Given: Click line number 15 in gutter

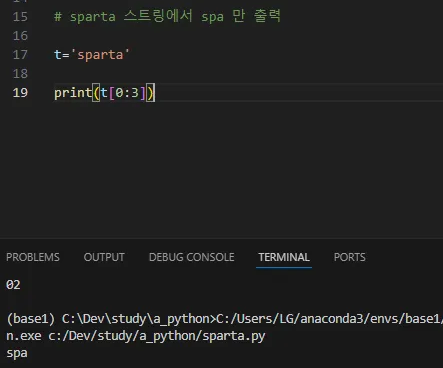Looking at the screenshot, I should point(20,17).
